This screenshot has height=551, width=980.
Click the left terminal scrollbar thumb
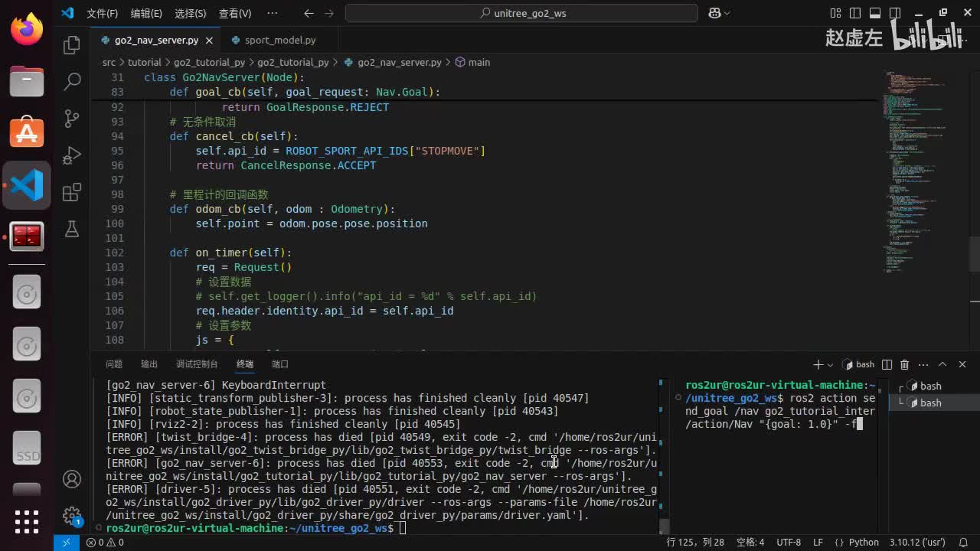click(x=665, y=526)
